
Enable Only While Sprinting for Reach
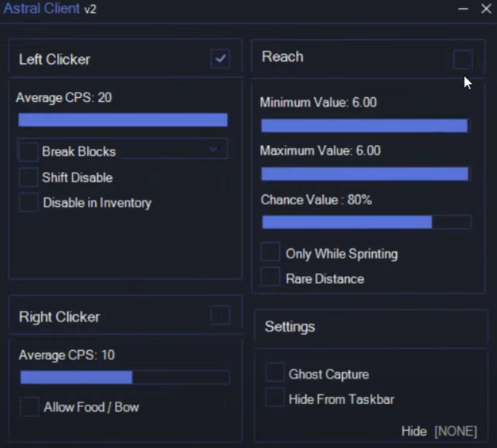[x=270, y=252]
